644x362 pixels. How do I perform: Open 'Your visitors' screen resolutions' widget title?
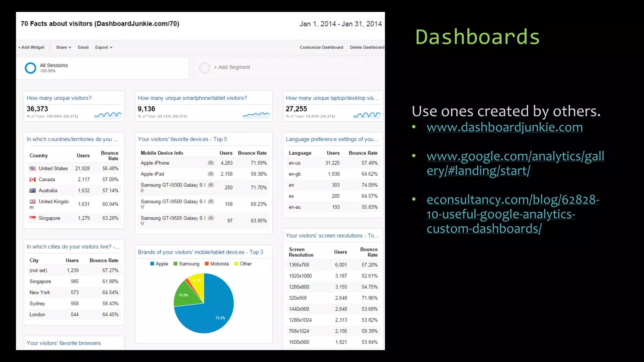pos(332,236)
